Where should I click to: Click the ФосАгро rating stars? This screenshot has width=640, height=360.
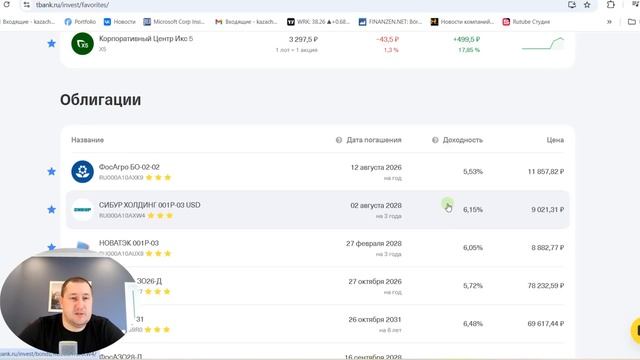point(158,178)
